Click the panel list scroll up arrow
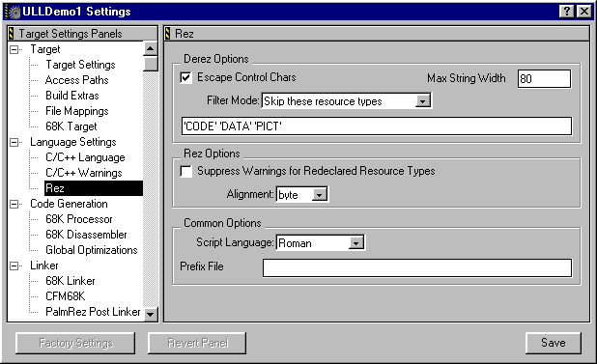The height and width of the screenshot is (364, 597). click(x=151, y=48)
